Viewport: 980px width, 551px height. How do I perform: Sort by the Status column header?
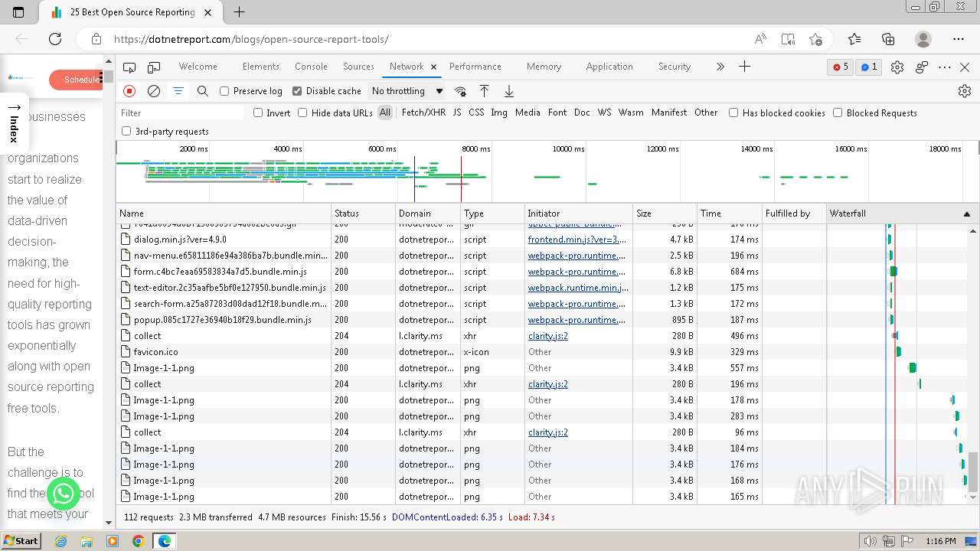click(364, 214)
